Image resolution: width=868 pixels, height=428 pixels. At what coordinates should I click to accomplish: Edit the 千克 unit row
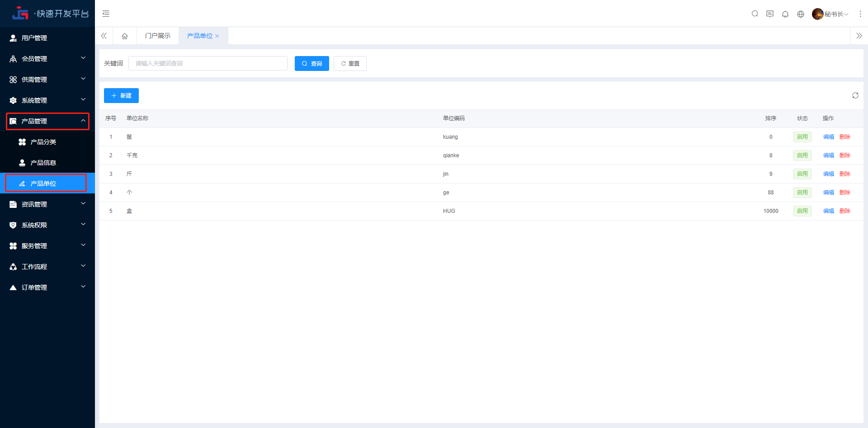click(829, 155)
